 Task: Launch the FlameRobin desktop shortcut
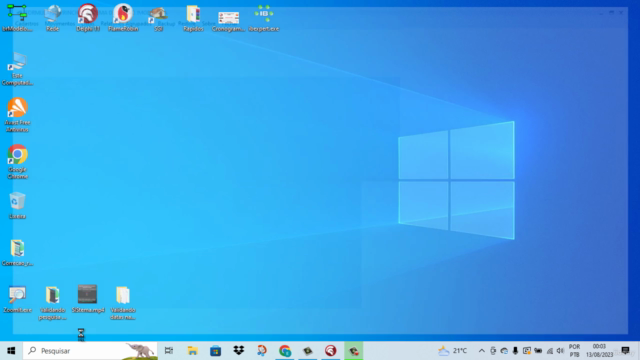pyautogui.click(x=123, y=18)
